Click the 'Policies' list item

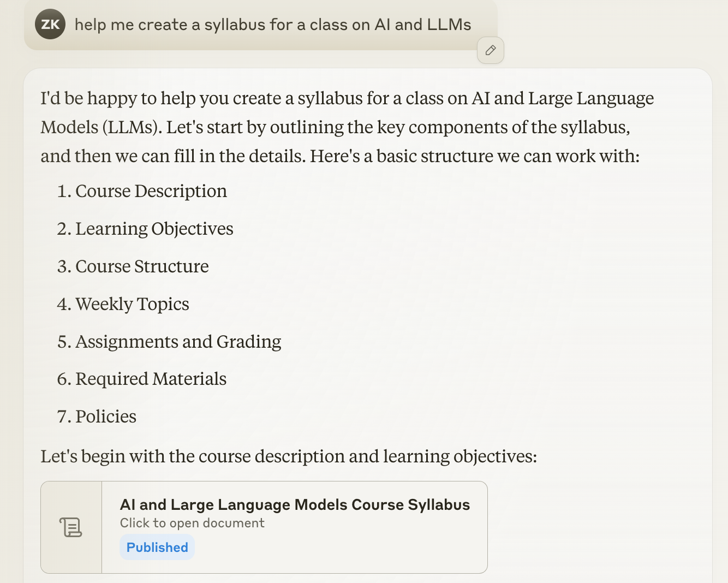point(106,417)
